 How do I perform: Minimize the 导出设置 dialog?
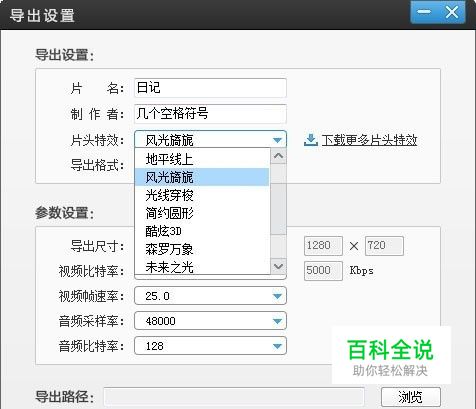(424, 12)
